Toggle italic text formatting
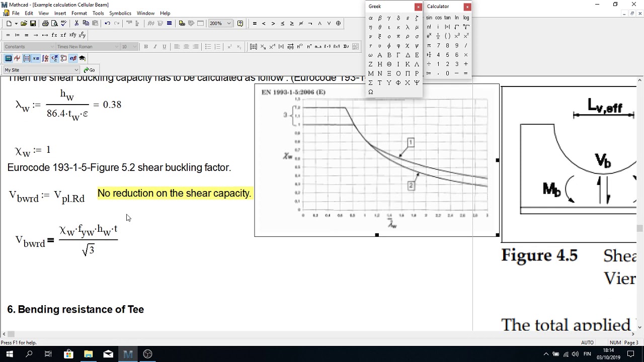 coord(155,47)
